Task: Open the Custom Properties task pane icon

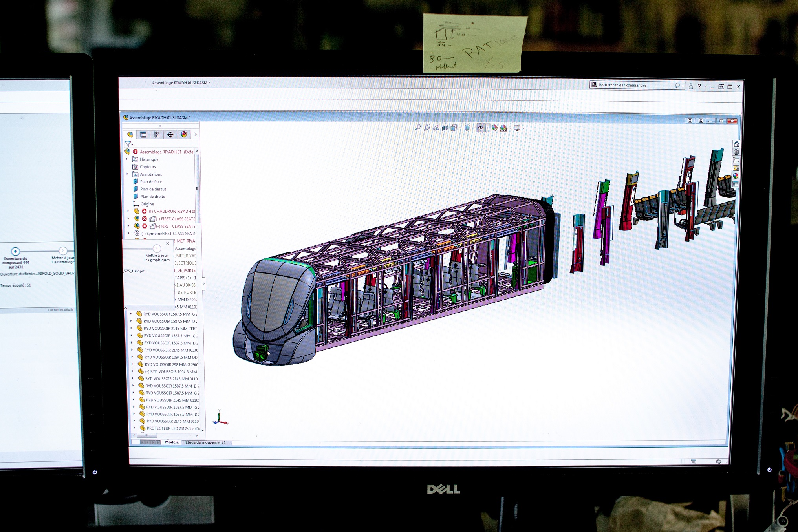Action: (x=736, y=184)
